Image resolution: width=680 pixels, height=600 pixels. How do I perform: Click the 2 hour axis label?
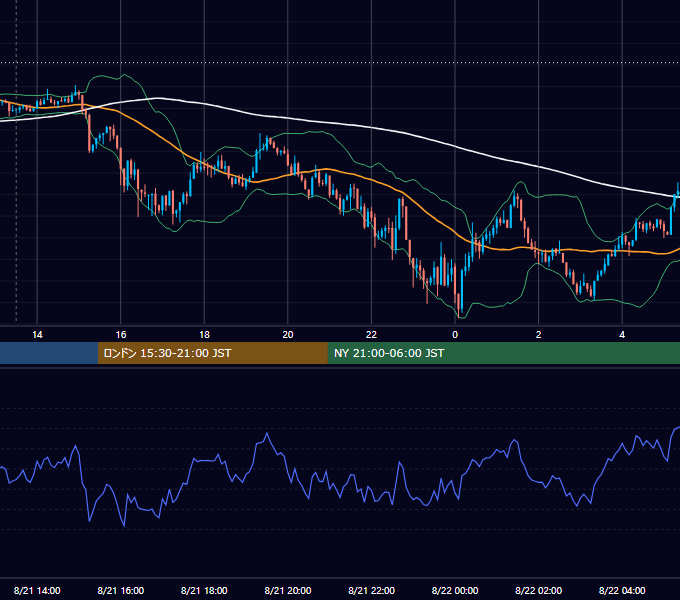pos(539,335)
